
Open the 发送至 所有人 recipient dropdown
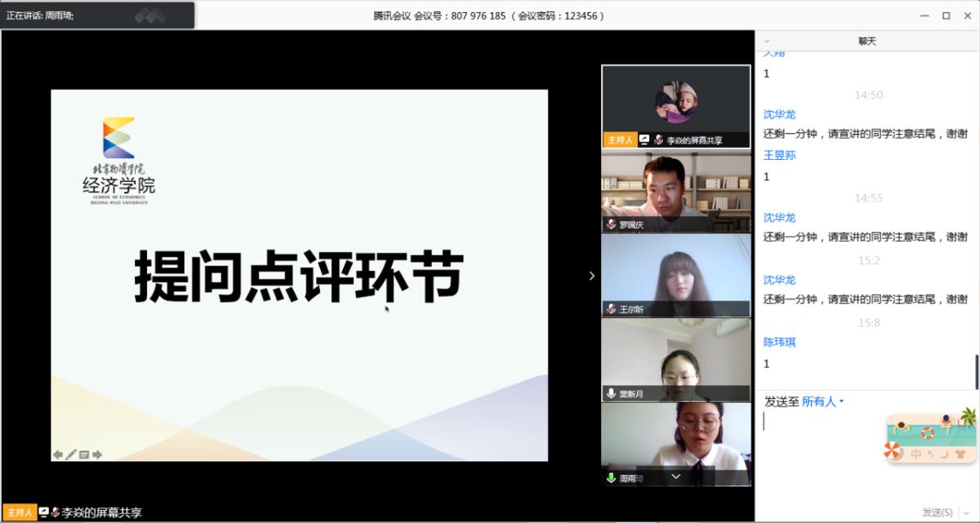pyautogui.click(x=822, y=401)
